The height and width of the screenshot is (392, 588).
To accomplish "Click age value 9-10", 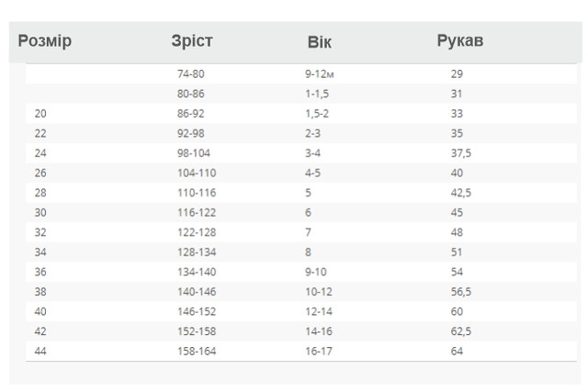I will 316,272.
